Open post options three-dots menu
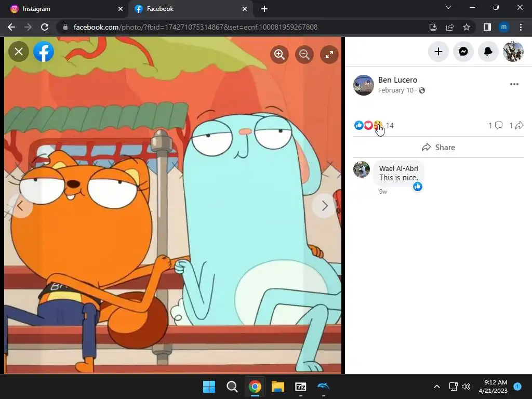 pos(514,84)
